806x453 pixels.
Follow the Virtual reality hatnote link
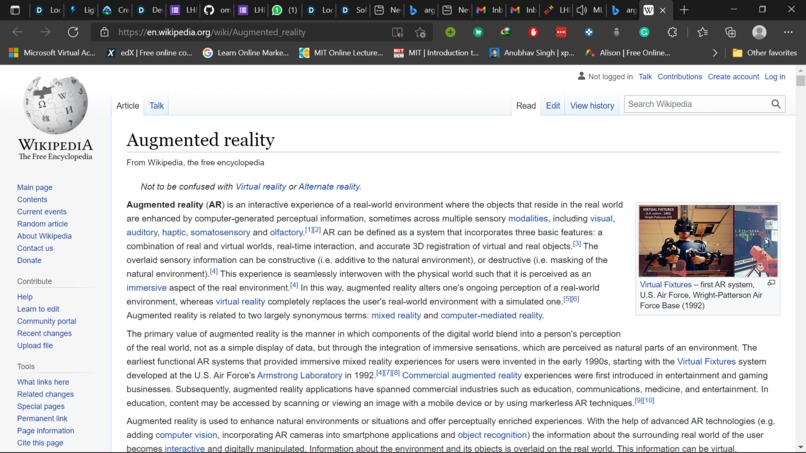[261, 187]
